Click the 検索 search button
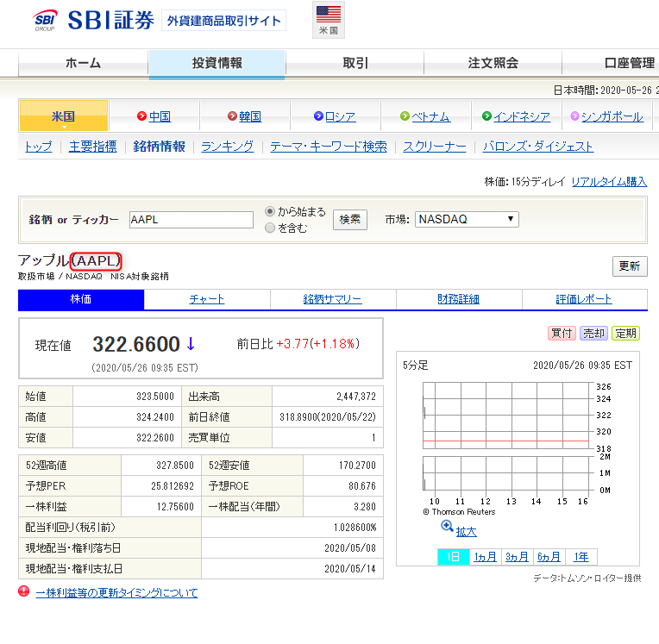Screen dimensions: 659x644 tap(350, 220)
